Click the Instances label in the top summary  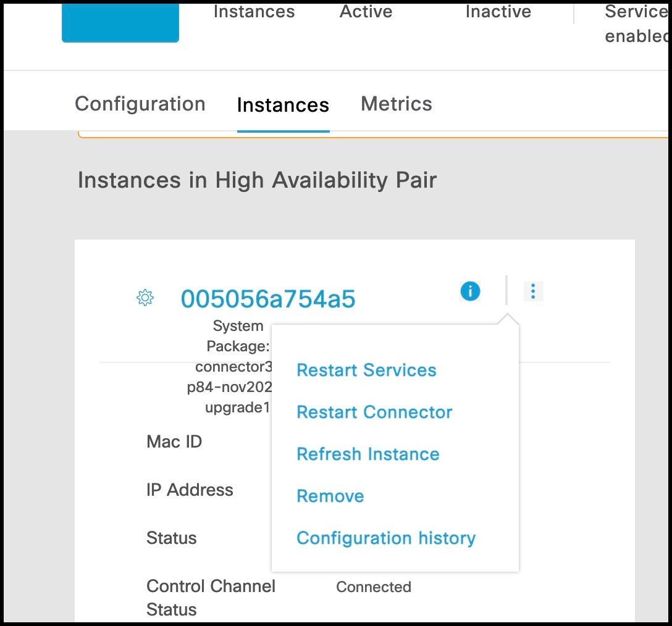coord(254,12)
